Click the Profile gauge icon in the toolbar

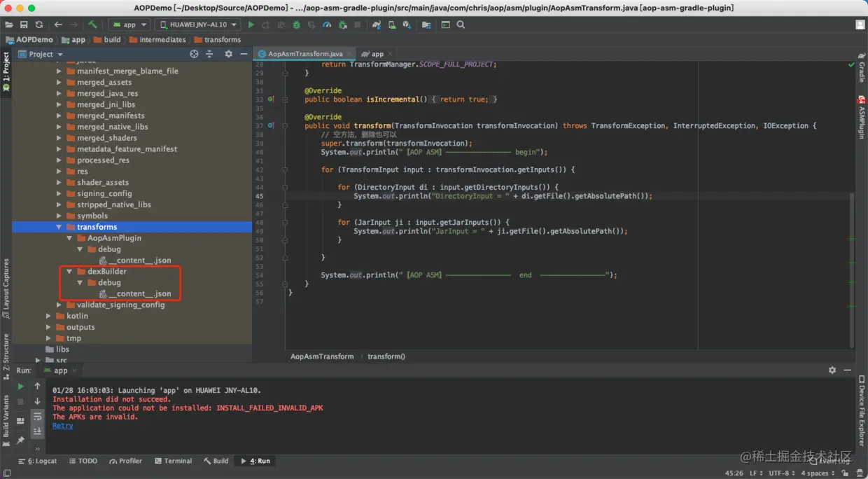[327, 25]
